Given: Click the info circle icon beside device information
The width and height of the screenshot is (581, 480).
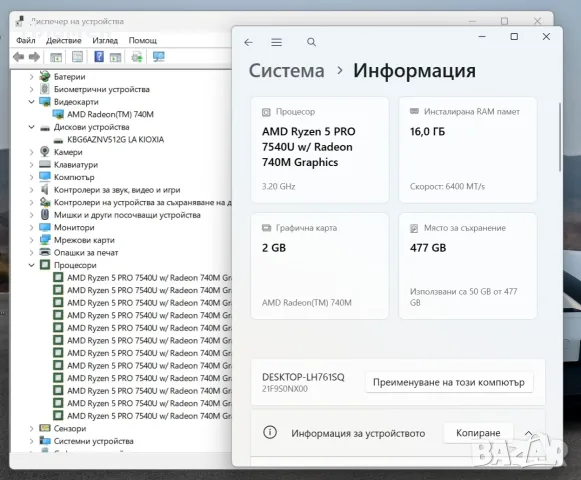Looking at the screenshot, I should tap(270, 432).
